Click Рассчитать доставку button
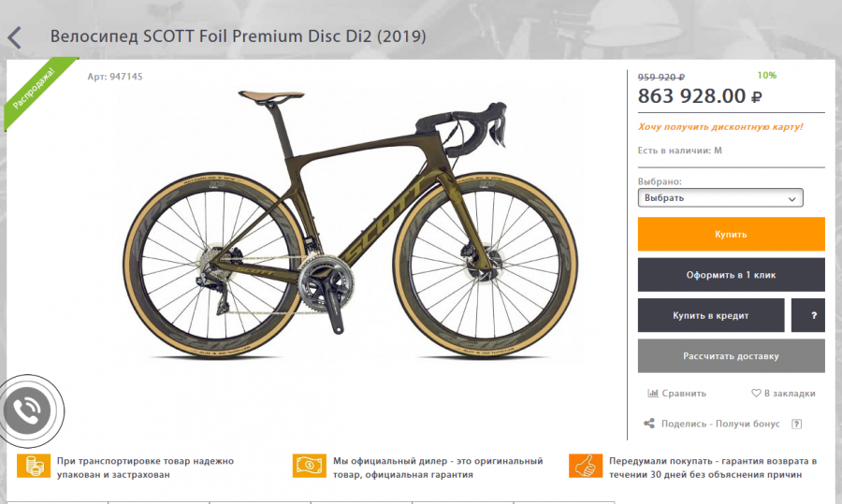This screenshot has height=504, width=842. [x=731, y=356]
